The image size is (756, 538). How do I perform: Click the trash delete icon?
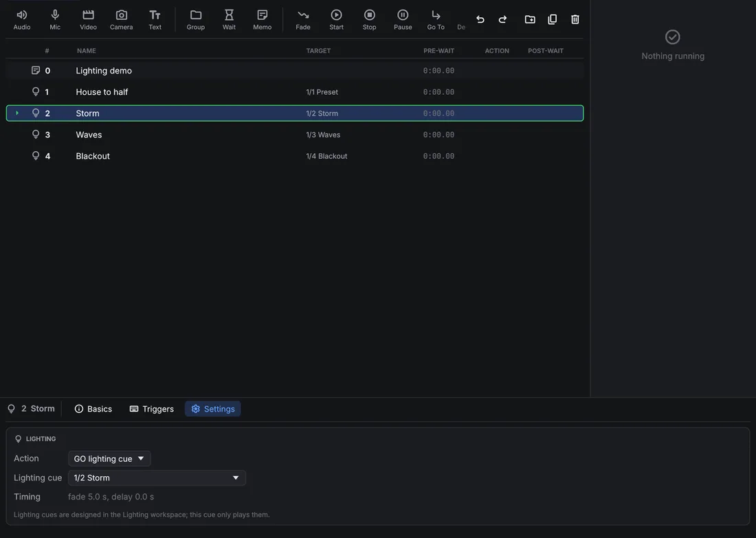pyautogui.click(x=575, y=19)
